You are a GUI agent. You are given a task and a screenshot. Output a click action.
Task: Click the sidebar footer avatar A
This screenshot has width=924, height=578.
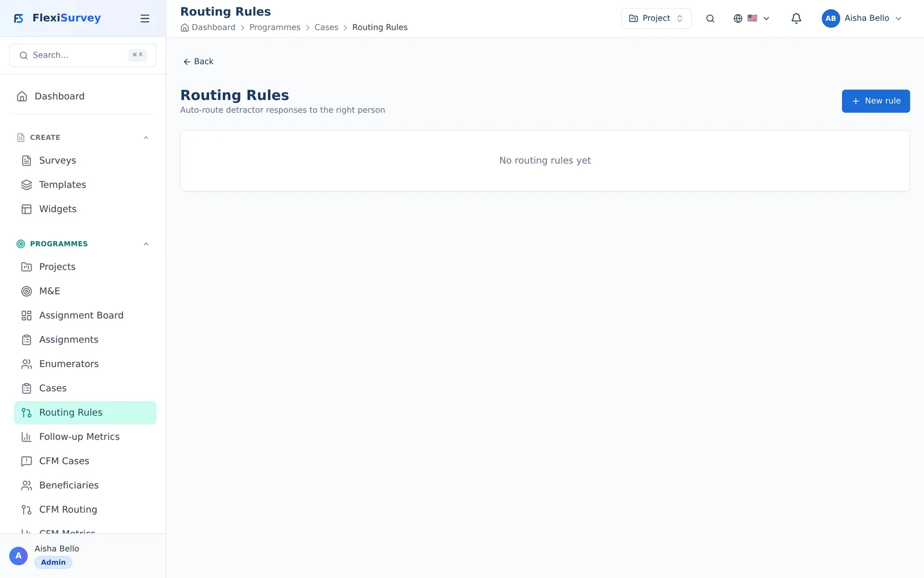tap(18, 556)
